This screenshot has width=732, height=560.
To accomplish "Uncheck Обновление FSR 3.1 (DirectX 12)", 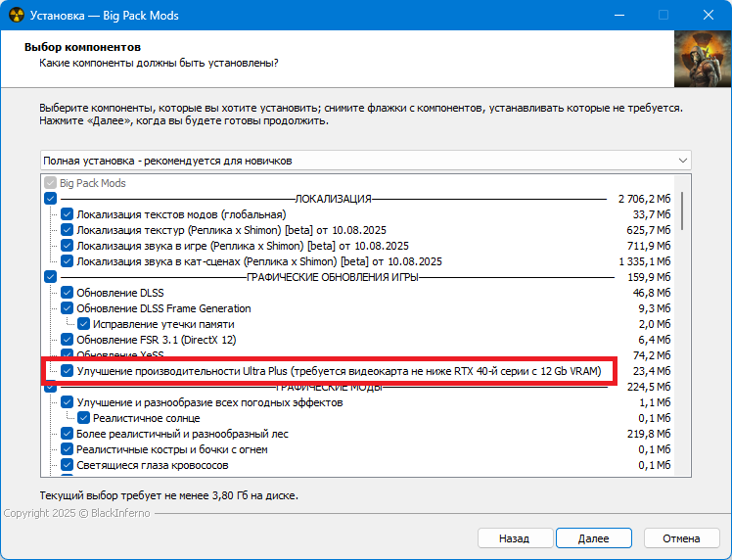I will click(x=67, y=340).
